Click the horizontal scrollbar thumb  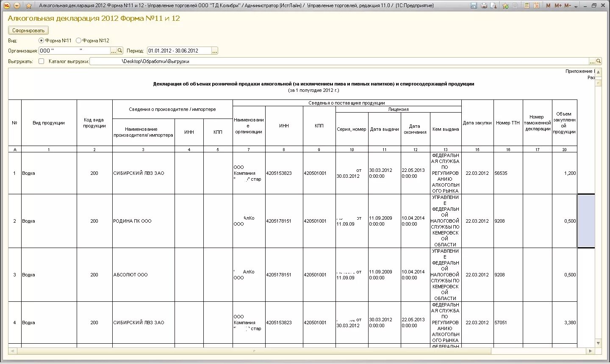[253, 351]
